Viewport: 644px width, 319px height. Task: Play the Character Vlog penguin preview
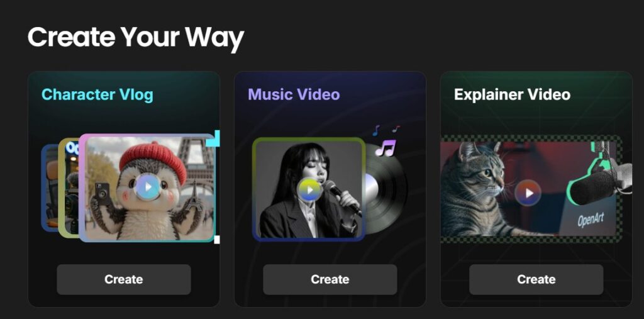(147, 187)
